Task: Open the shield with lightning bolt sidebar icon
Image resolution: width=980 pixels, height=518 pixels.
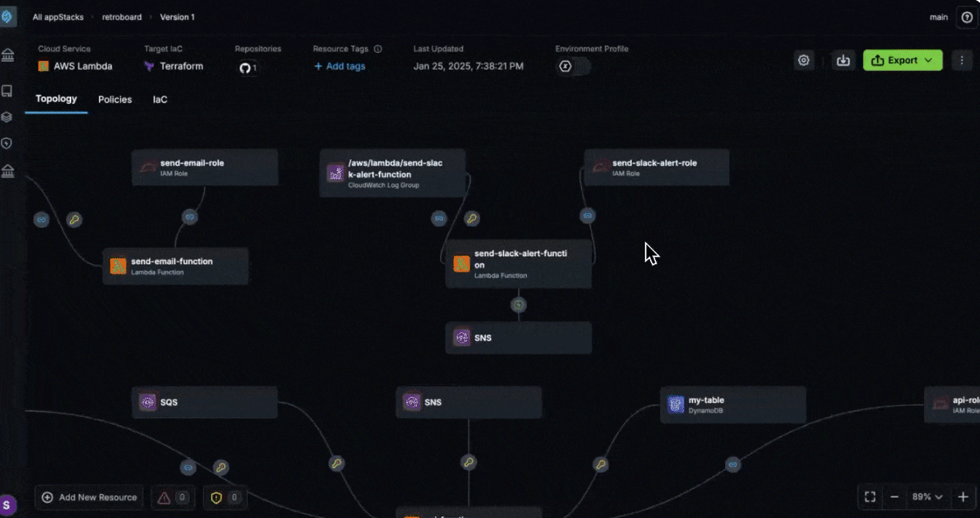Action: (x=7, y=144)
